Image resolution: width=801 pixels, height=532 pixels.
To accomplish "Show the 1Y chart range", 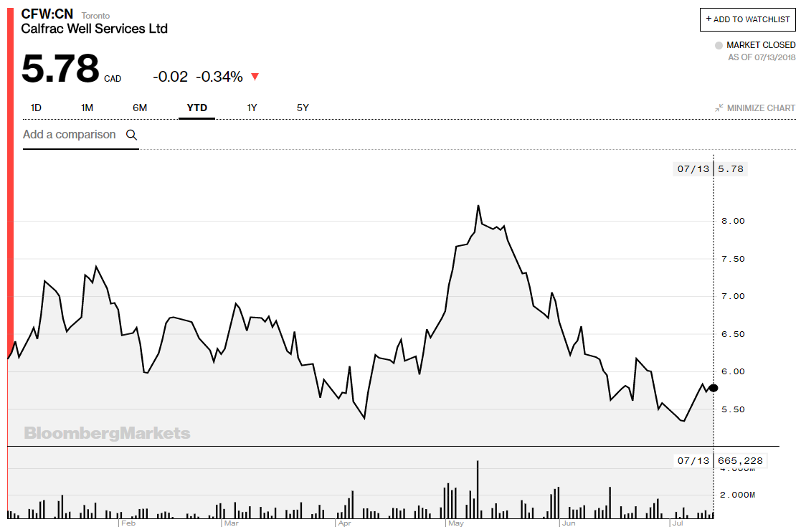I will coord(252,108).
